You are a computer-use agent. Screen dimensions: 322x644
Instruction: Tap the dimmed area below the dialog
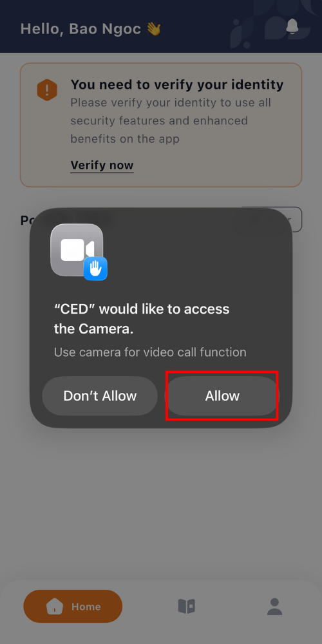(x=161, y=501)
